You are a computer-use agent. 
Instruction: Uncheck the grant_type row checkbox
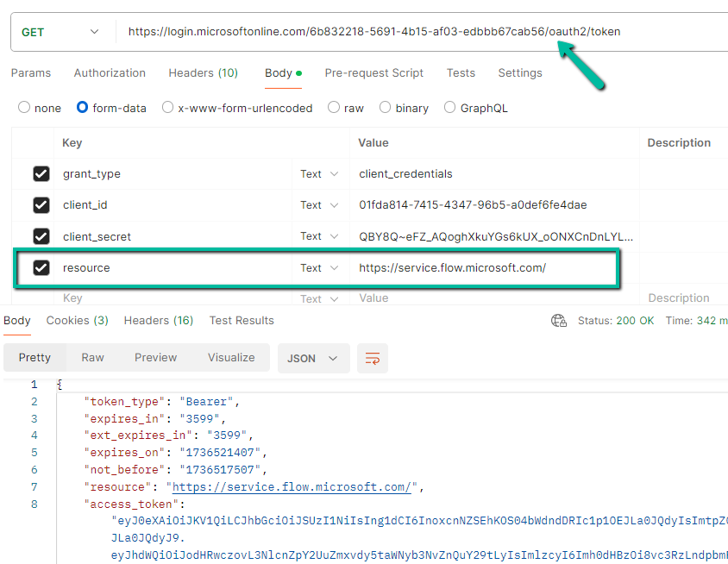tap(41, 174)
